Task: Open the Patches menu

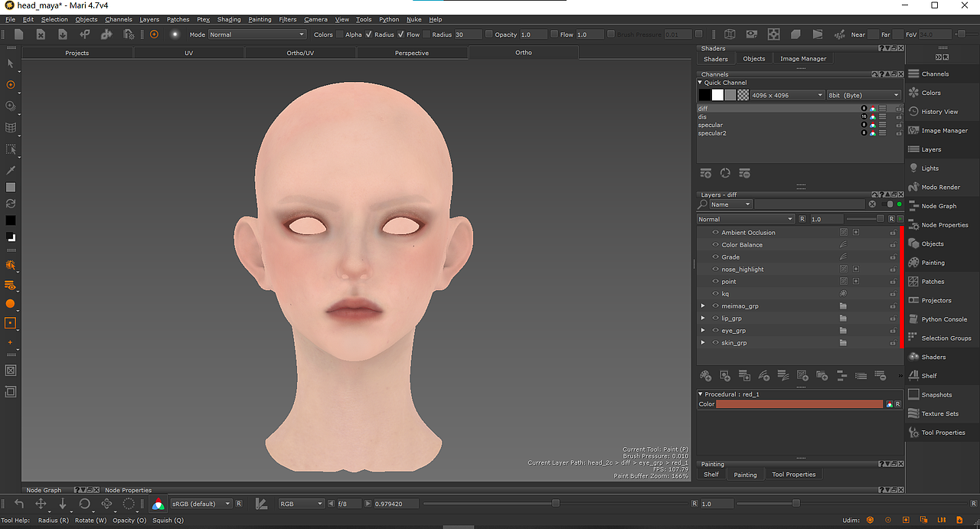Action: coord(178,19)
